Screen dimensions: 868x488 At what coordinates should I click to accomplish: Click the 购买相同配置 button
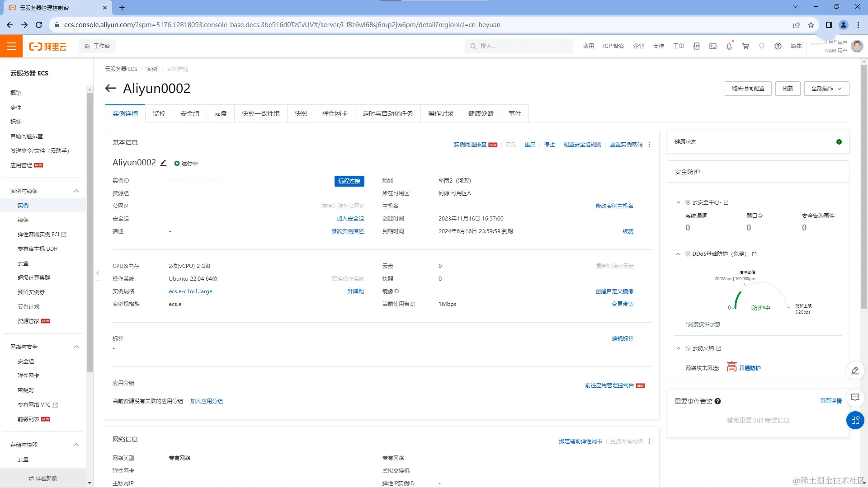point(748,89)
